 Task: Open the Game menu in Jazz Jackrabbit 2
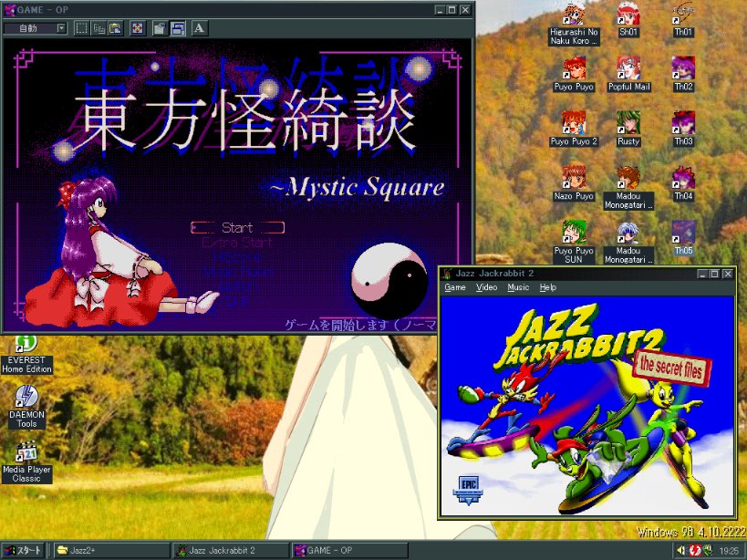coord(455,287)
